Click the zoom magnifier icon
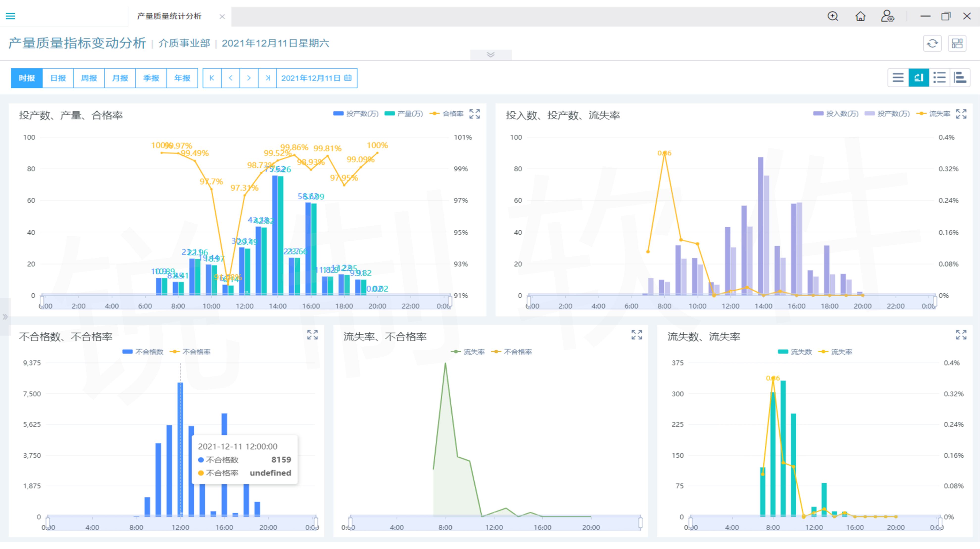980x549 pixels. coord(833,16)
